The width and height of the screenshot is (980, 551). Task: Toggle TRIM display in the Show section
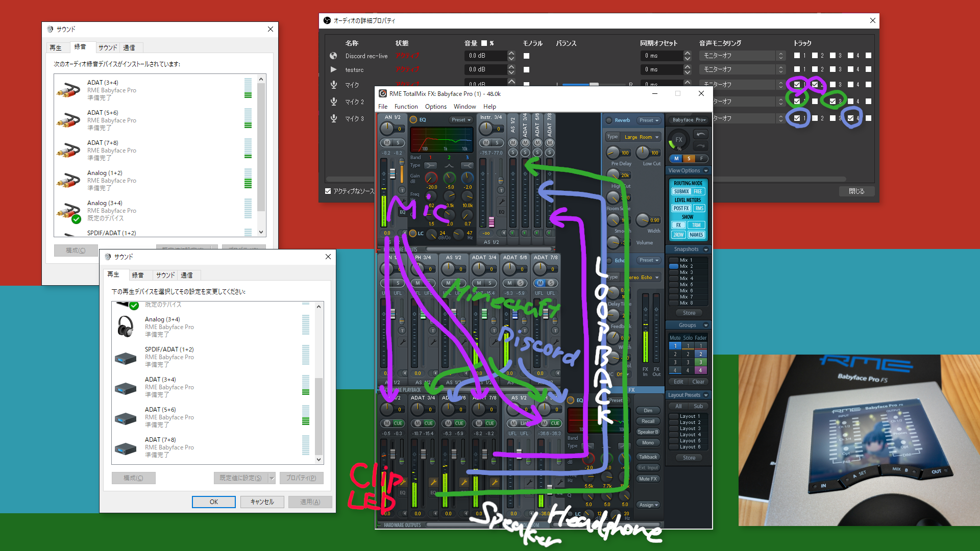click(696, 225)
